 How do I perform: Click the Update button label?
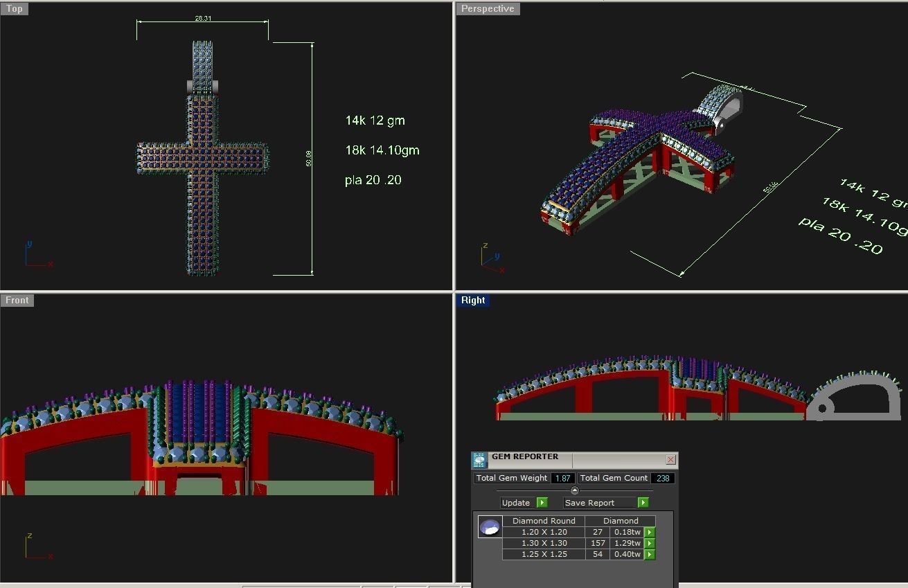(516, 503)
